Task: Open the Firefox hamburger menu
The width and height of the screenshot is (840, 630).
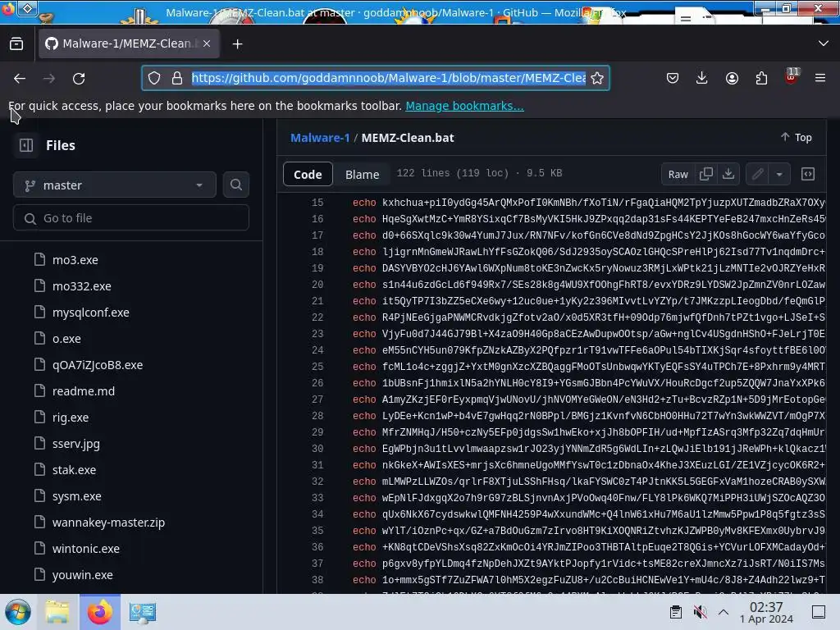Action: click(x=820, y=78)
